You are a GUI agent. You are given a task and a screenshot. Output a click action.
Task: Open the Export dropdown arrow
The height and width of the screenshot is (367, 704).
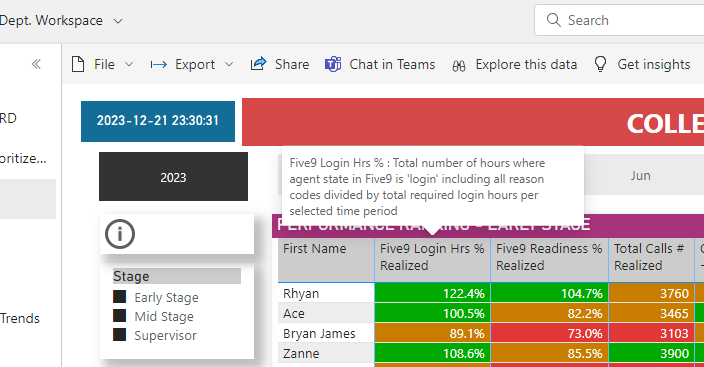229,65
